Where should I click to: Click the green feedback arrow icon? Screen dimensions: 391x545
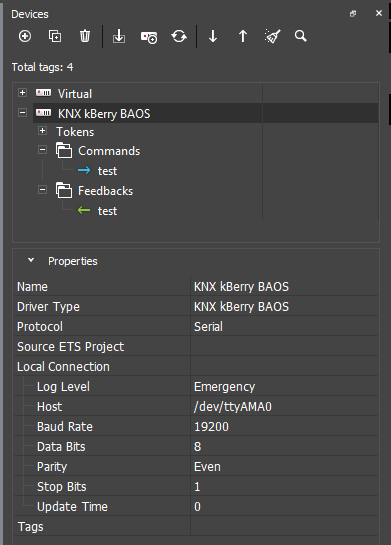coord(84,210)
